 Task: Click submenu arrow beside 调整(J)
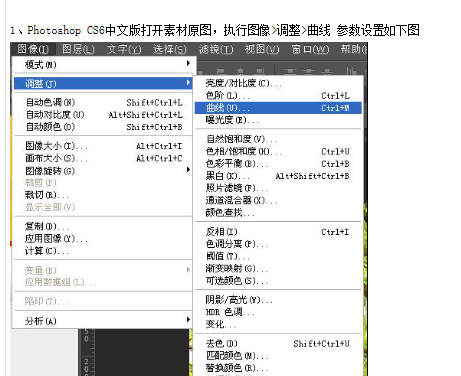pos(188,82)
